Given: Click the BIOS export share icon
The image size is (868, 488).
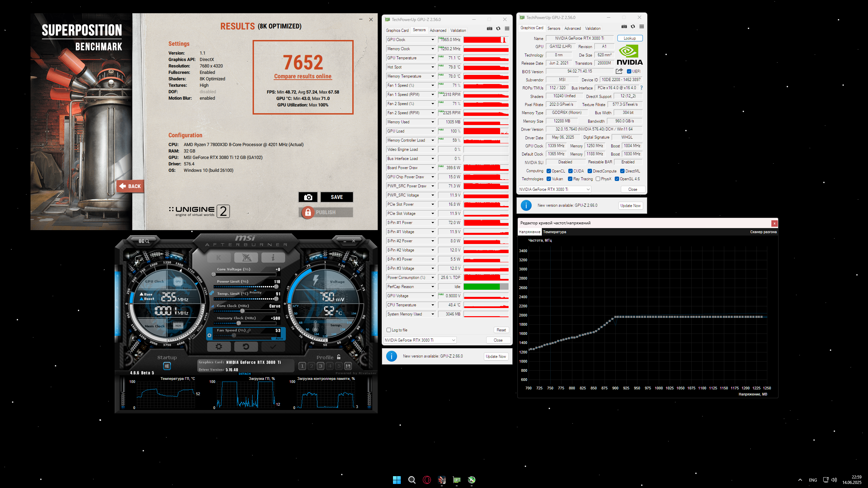Looking at the screenshot, I should click(x=619, y=71).
